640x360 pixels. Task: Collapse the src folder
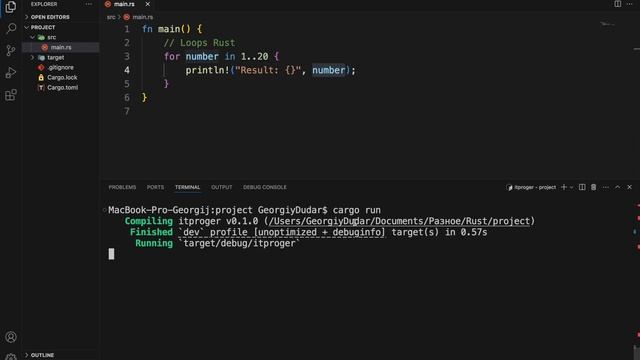[32, 38]
